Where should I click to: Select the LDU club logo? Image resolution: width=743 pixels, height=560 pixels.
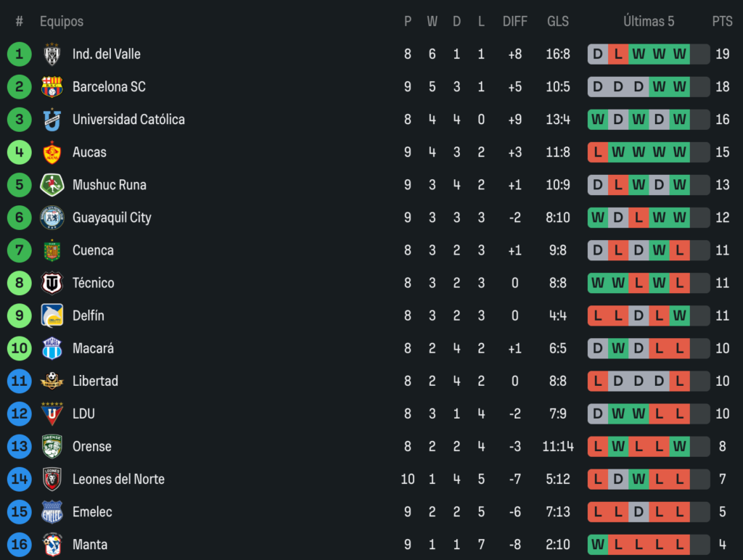point(52,413)
